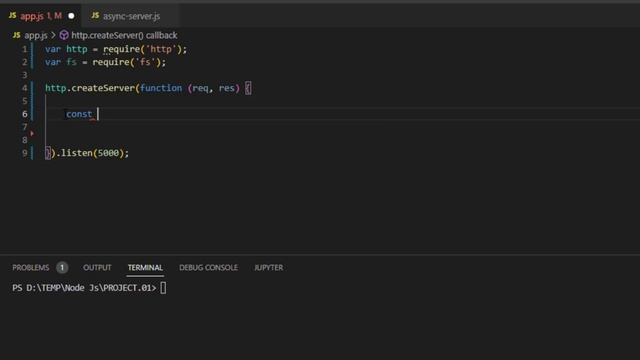The image size is (640, 360).
Task: Select http.createServer() callback breadcrumb
Action: coord(124,36)
